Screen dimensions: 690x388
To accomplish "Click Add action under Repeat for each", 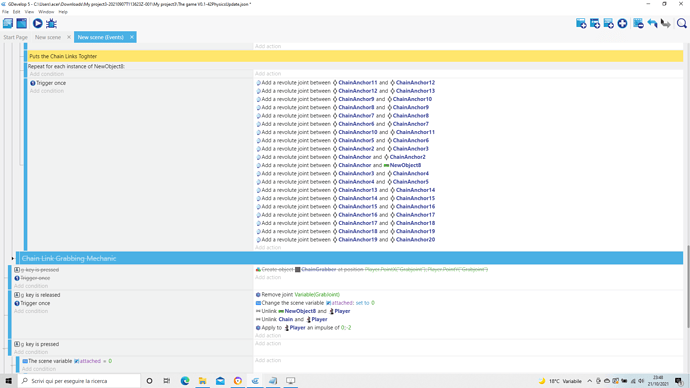I will (x=268, y=74).
